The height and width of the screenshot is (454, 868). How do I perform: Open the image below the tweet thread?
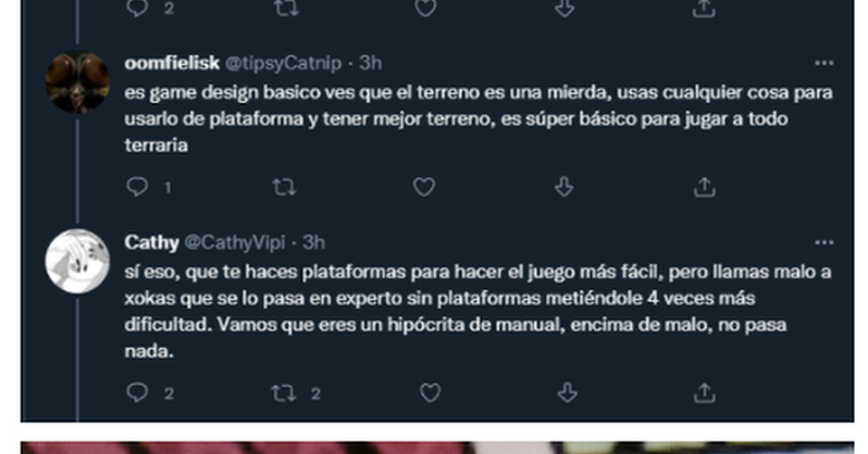(437, 447)
